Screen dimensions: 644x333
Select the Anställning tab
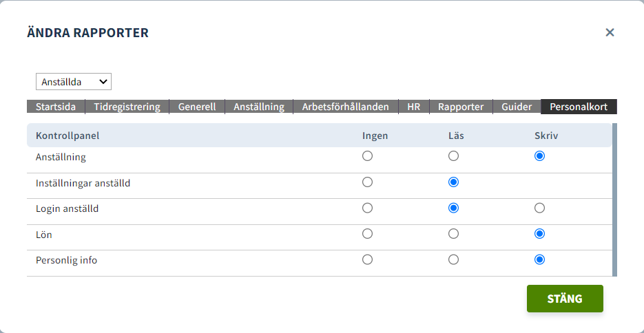[x=259, y=107]
